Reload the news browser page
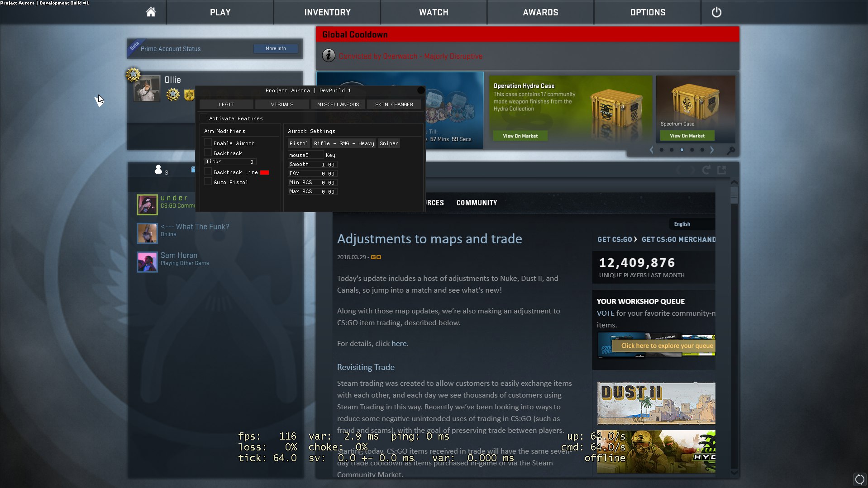 point(706,170)
